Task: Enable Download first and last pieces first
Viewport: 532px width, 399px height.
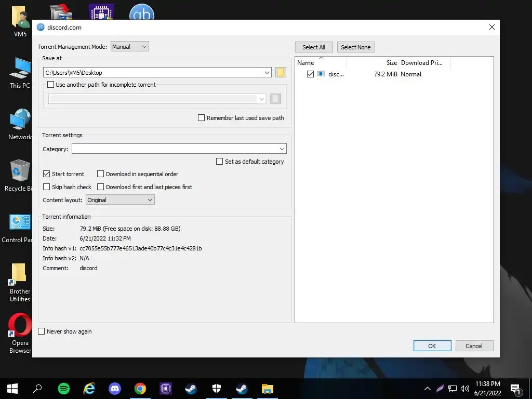Action: coord(100,187)
